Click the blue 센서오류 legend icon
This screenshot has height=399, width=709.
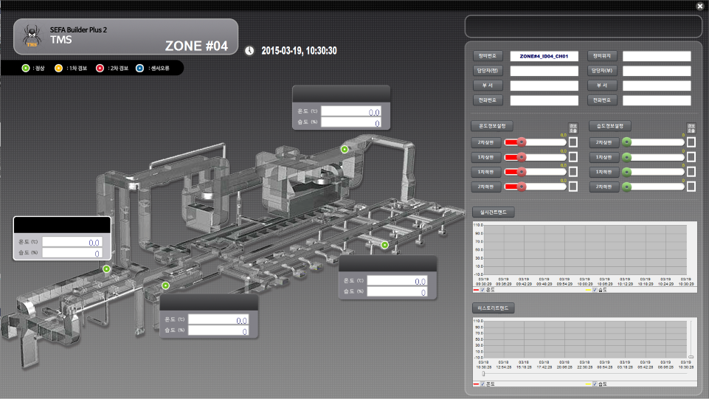140,68
